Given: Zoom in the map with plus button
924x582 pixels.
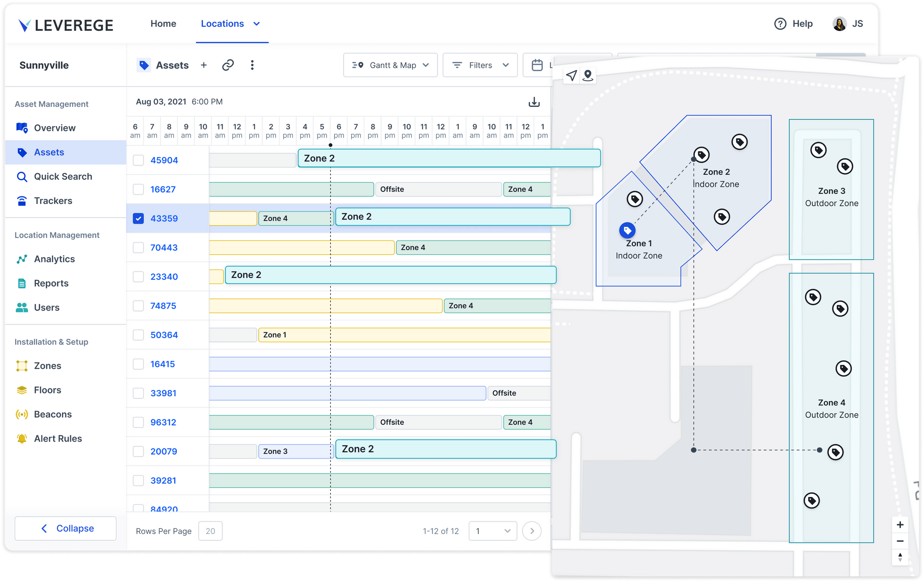Looking at the screenshot, I should [x=900, y=525].
